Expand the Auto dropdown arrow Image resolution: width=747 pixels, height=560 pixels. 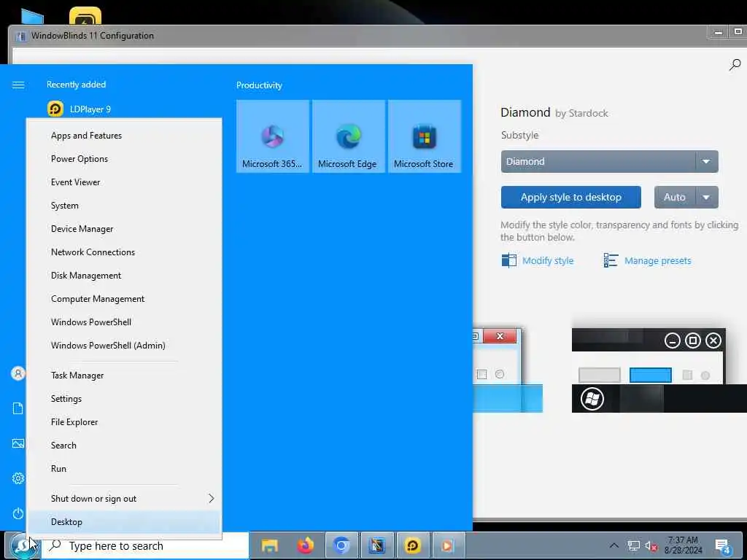point(706,197)
